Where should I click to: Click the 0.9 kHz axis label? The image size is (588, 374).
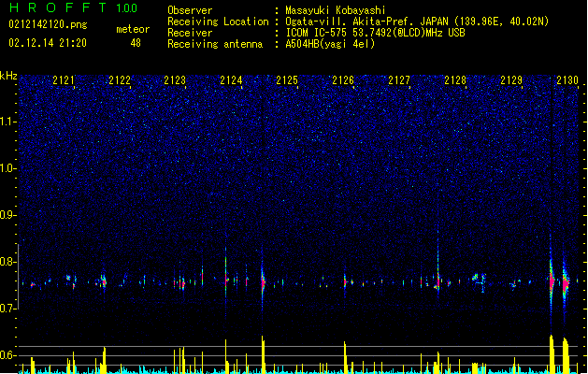click(7, 215)
